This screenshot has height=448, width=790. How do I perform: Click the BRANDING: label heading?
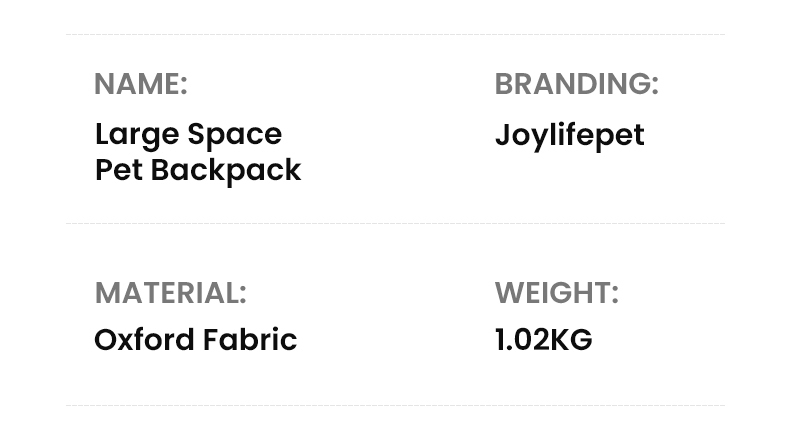pos(576,84)
